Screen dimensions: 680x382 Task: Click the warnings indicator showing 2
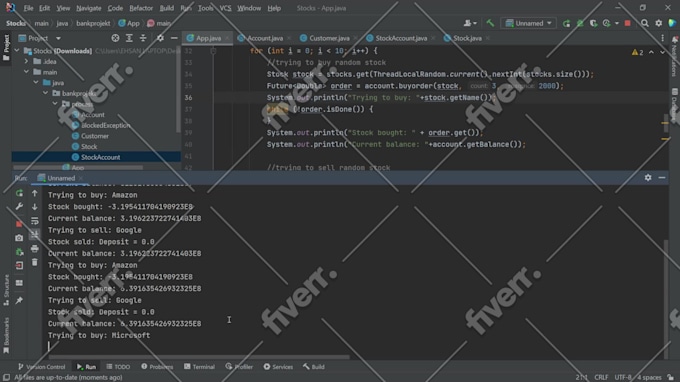638,52
